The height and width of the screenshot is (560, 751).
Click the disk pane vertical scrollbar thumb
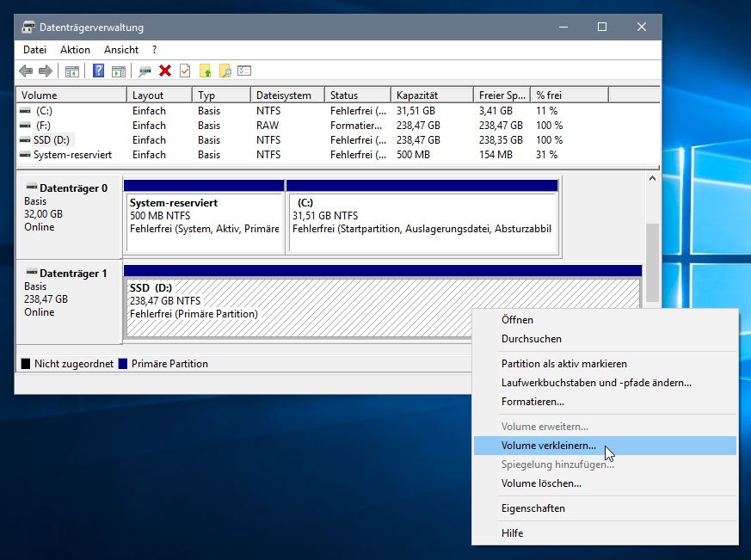(x=652, y=262)
